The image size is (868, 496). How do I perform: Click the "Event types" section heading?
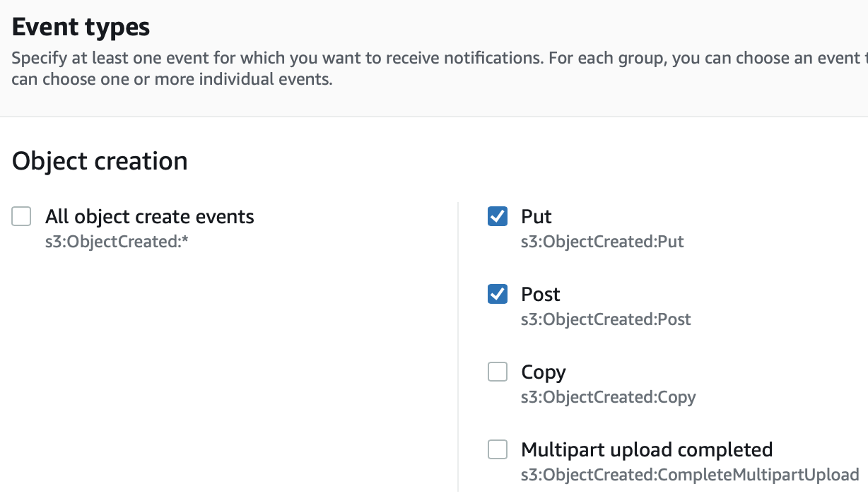(x=80, y=26)
